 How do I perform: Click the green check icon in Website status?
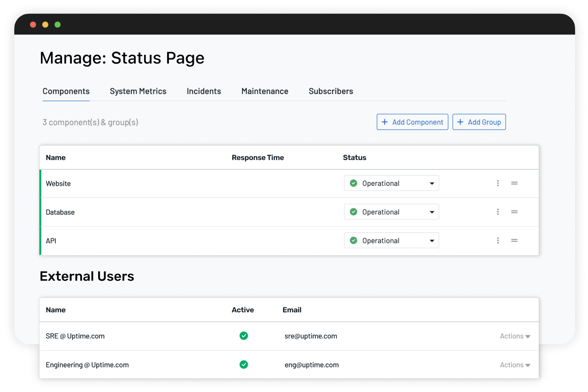(354, 183)
